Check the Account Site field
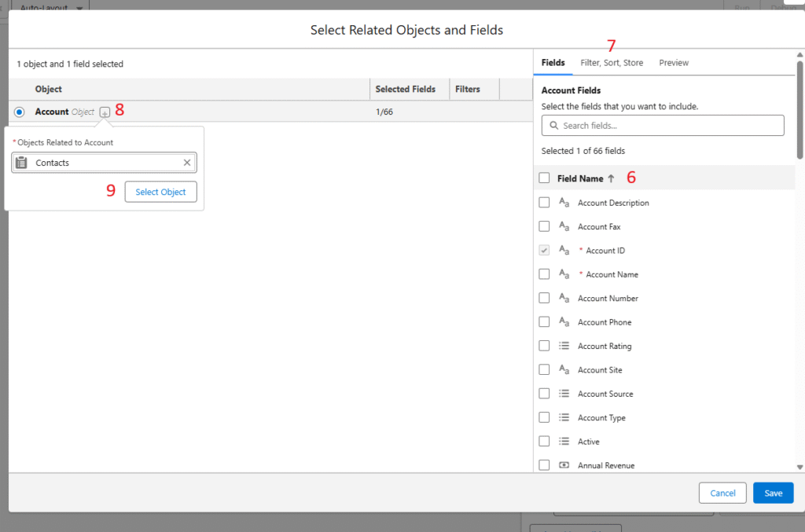 tap(544, 370)
